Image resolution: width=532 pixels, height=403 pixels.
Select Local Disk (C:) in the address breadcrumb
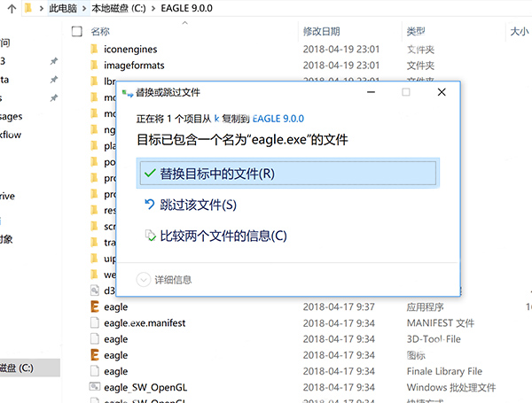click(x=119, y=8)
